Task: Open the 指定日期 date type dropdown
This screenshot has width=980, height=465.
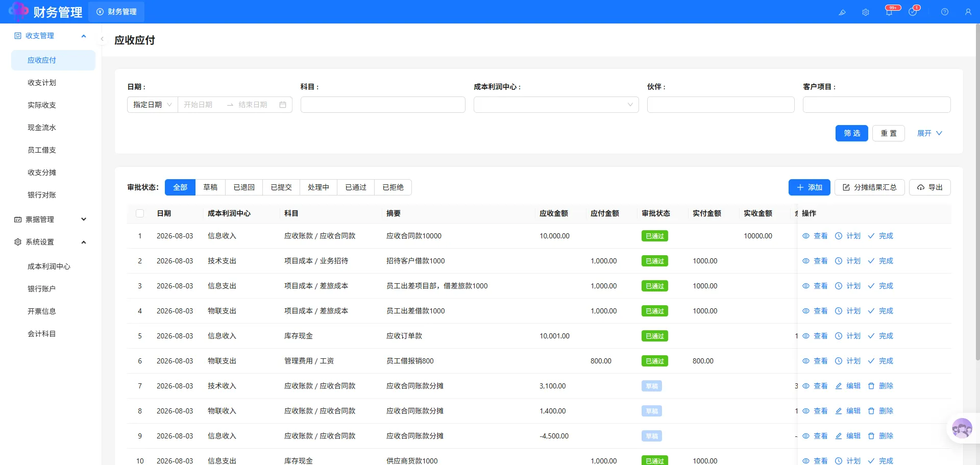Action: (153, 105)
